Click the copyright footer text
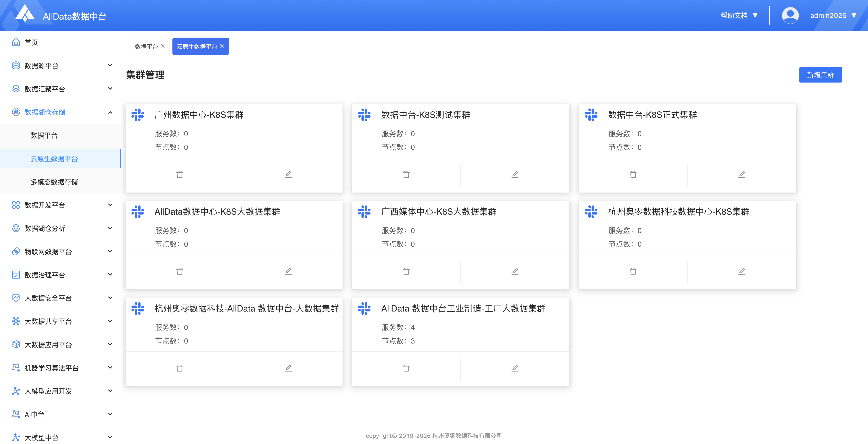The height and width of the screenshot is (444, 868). [434, 436]
